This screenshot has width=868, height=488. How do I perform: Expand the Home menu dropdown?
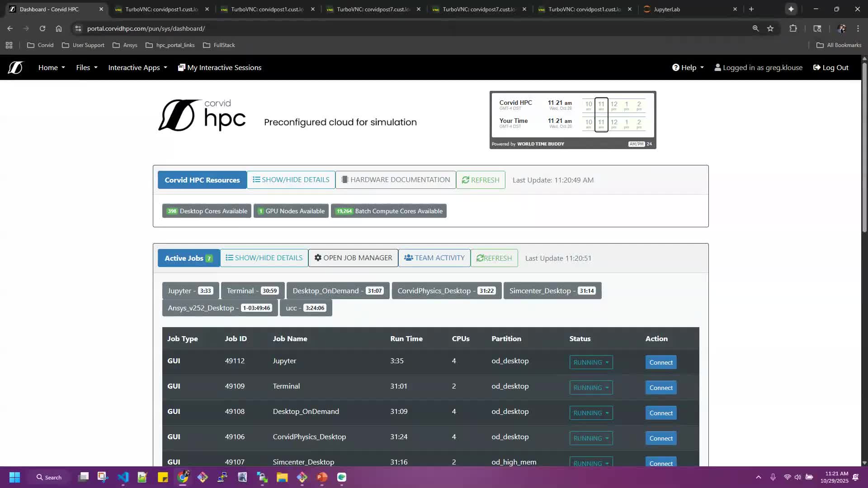coord(52,68)
